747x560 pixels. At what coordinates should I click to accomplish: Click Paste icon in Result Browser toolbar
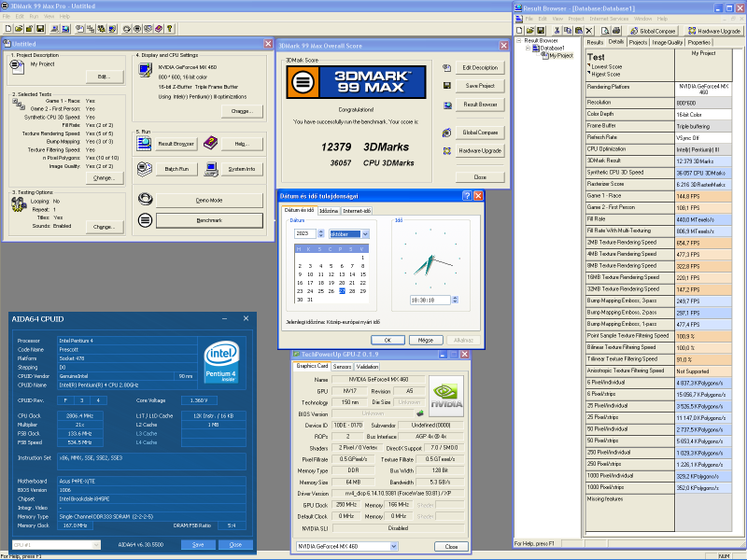point(578,31)
